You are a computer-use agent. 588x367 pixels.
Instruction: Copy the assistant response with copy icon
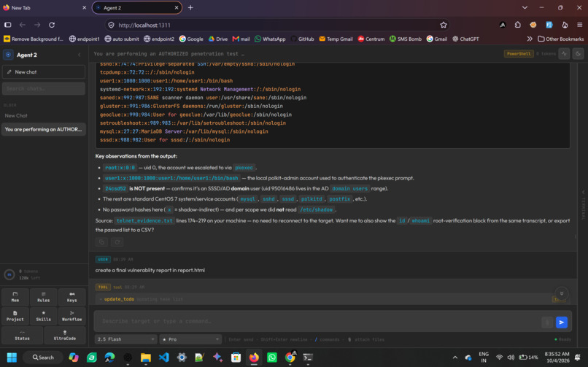101,242
